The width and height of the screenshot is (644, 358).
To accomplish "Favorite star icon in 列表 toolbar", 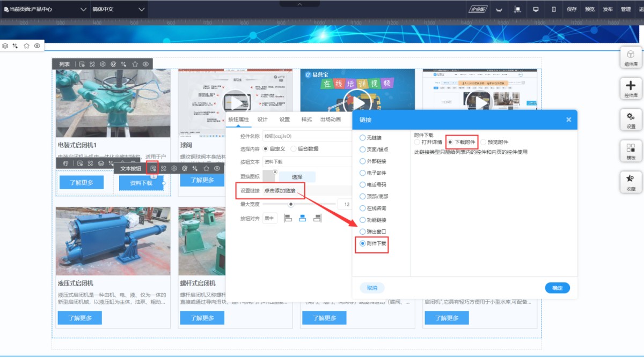I will click(x=135, y=64).
